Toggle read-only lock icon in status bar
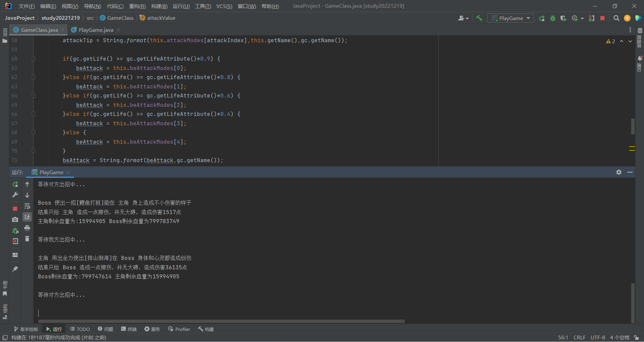 [636, 337]
